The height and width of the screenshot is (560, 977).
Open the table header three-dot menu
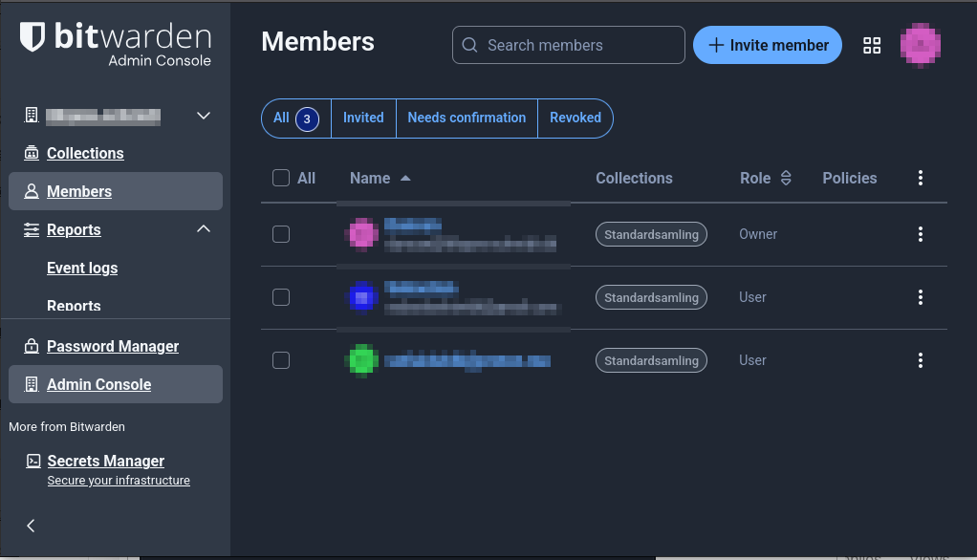pos(921,178)
